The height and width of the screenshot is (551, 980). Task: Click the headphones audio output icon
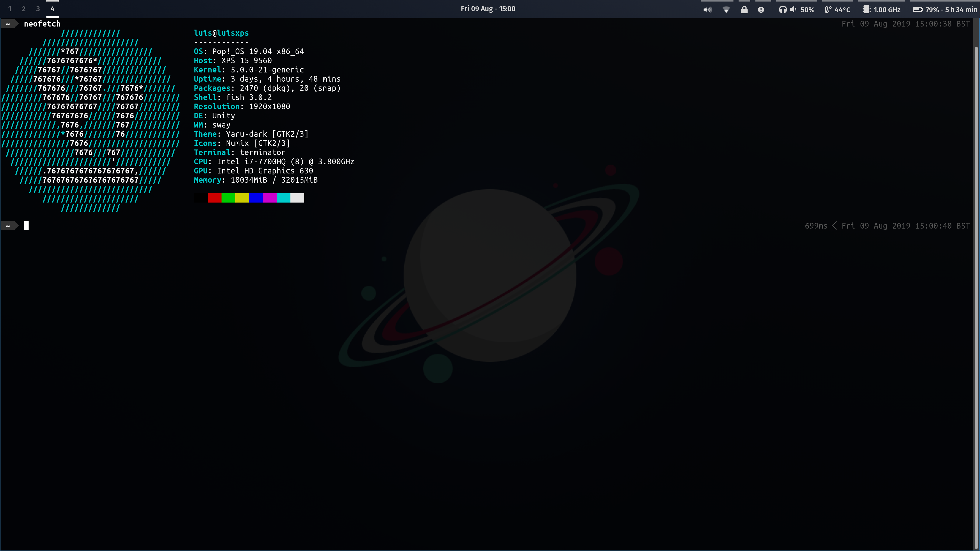(782, 9)
